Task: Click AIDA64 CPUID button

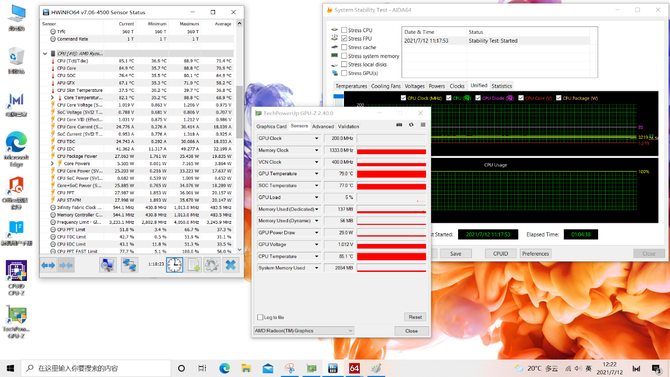Action: (x=500, y=253)
